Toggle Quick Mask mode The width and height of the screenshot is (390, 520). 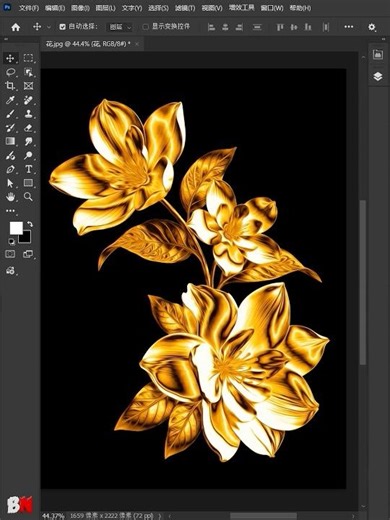(10, 254)
